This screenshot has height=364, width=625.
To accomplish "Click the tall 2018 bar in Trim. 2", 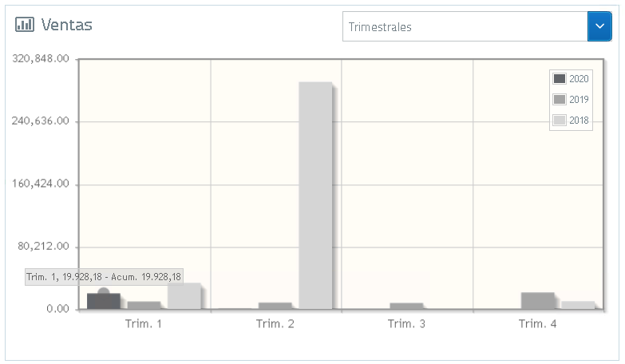I will click(x=315, y=196).
